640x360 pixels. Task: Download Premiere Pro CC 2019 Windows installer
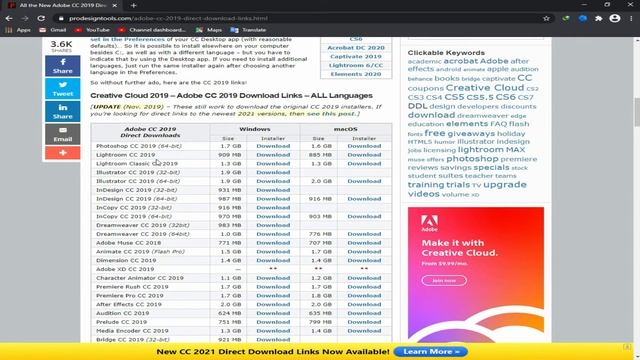pyautogui.click(x=273, y=296)
